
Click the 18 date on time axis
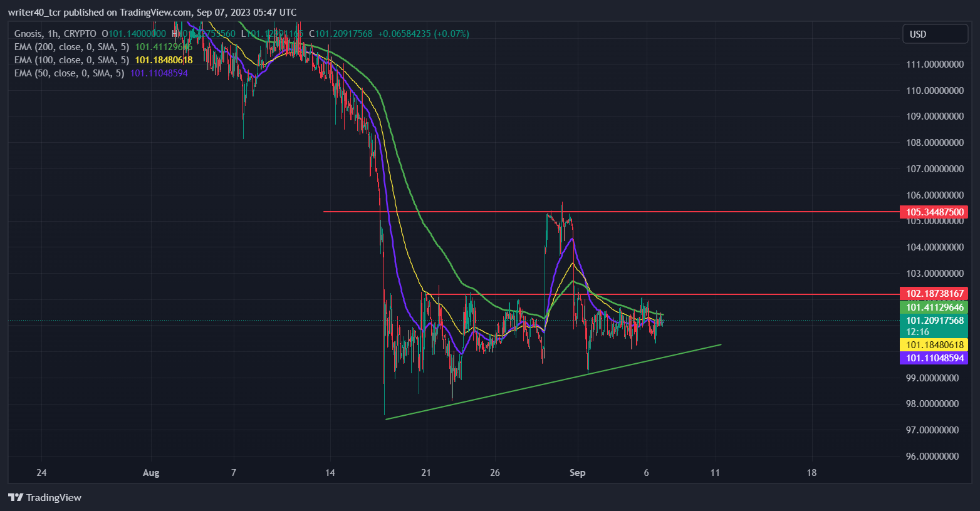(x=811, y=473)
